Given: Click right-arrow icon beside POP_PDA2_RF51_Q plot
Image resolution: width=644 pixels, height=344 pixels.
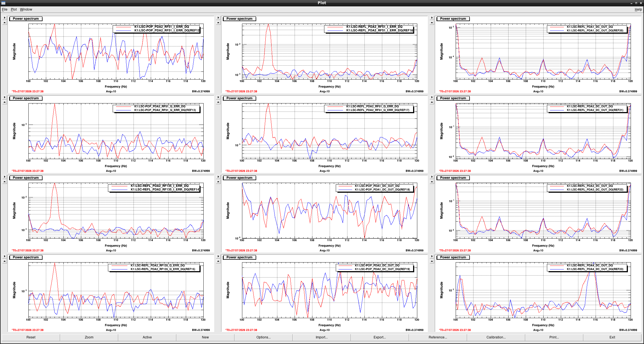Looking at the screenshot, I should click(4, 97).
